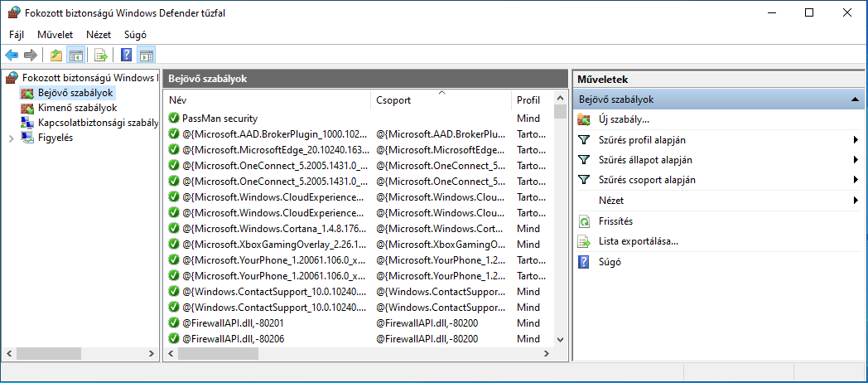Click the green check icon of Microsoft.AAD.BrokerPlugin rule
This screenshot has width=868, height=383.
[x=174, y=133]
